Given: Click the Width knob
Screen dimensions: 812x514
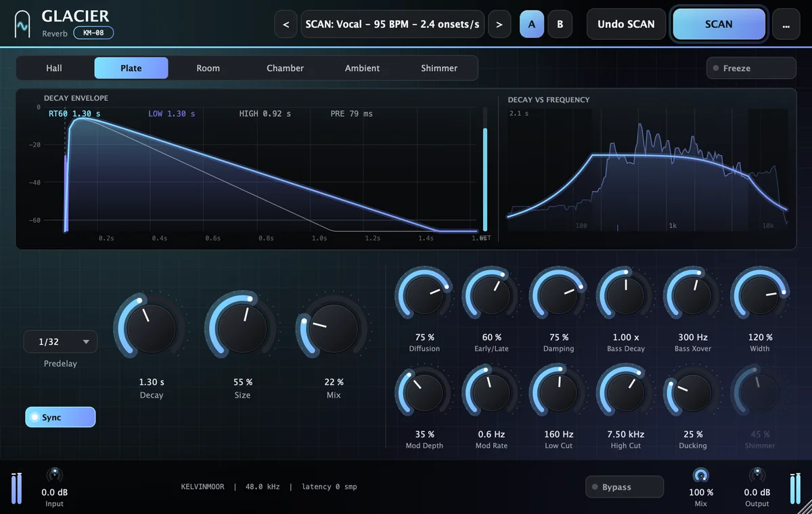Looking at the screenshot, I should pyautogui.click(x=760, y=295).
